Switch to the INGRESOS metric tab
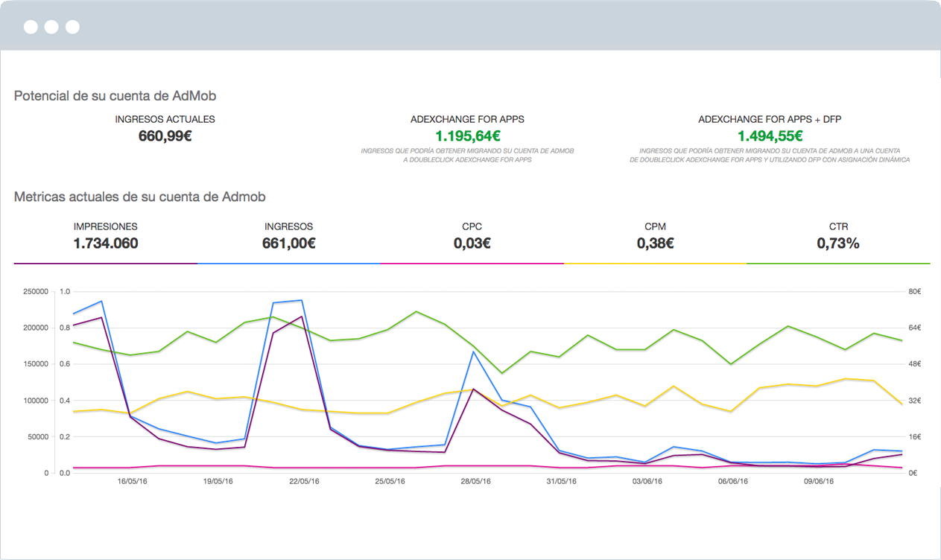The image size is (941, 560). coord(289,234)
